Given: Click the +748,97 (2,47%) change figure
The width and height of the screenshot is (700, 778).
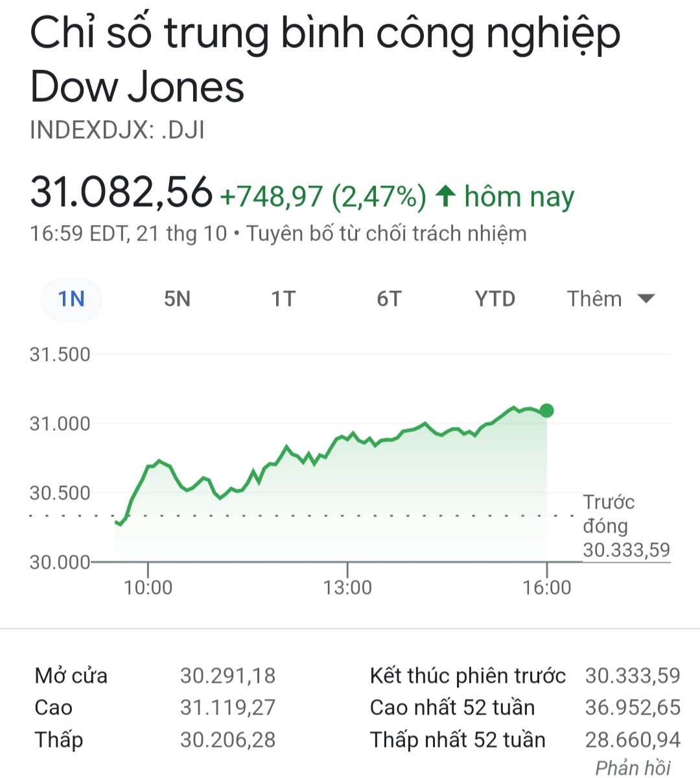Looking at the screenshot, I should pyautogui.click(x=323, y=196).
